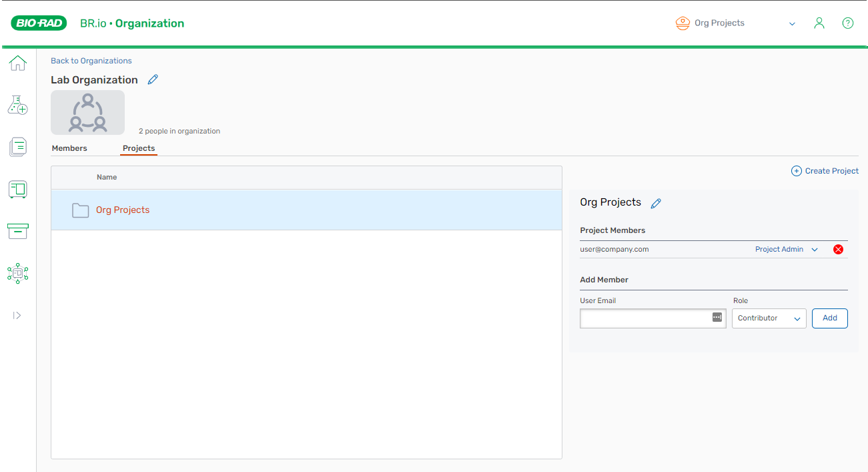Open the documents icon in sidebar
The image size is (868, 472).
click(x=17, y=147)
